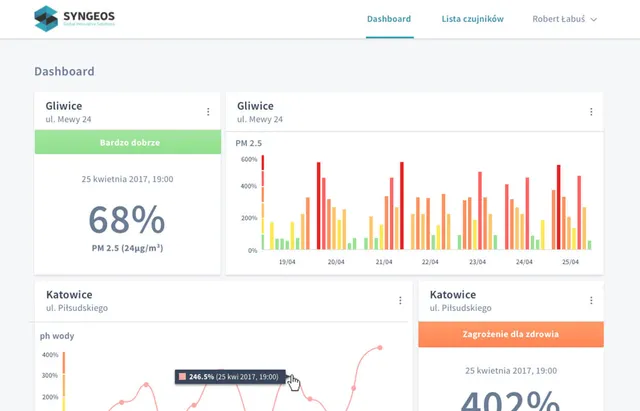
Task: Click the 402% value on Katowice card
Action: pos(511,401)
